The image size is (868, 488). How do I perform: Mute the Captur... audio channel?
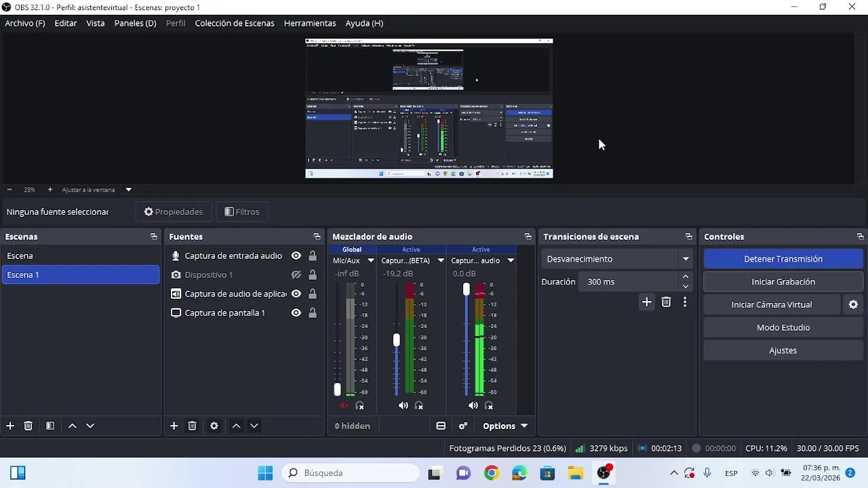473,406
